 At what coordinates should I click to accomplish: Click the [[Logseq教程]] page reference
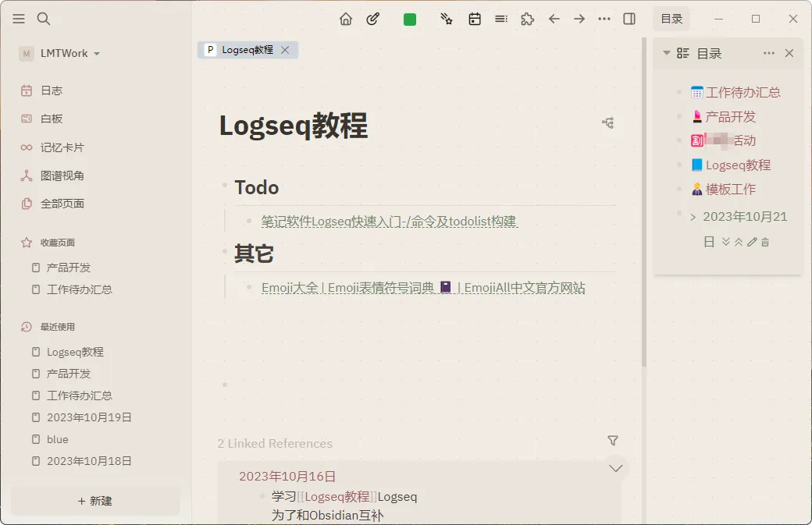[337, 497]
